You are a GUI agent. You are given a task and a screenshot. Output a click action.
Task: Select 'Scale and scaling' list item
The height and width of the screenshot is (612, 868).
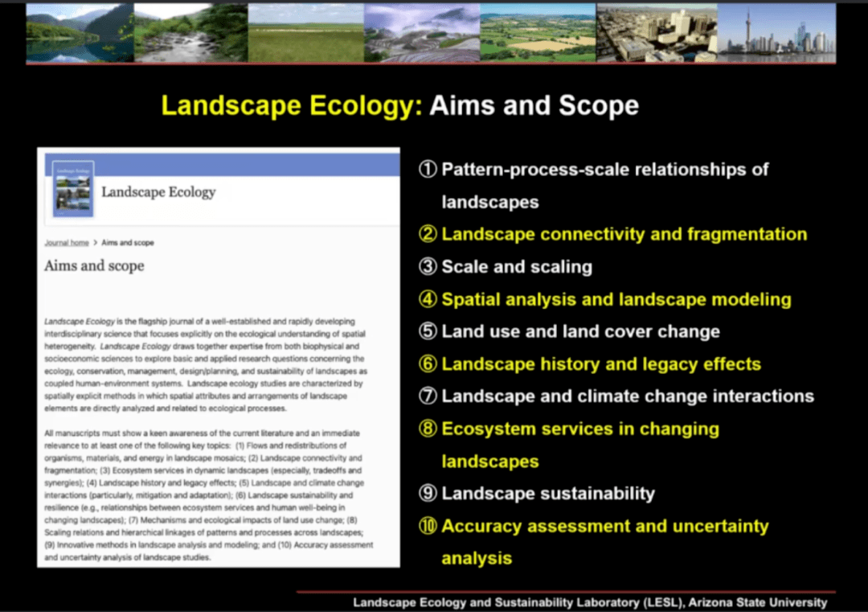[x=516, y=267]
